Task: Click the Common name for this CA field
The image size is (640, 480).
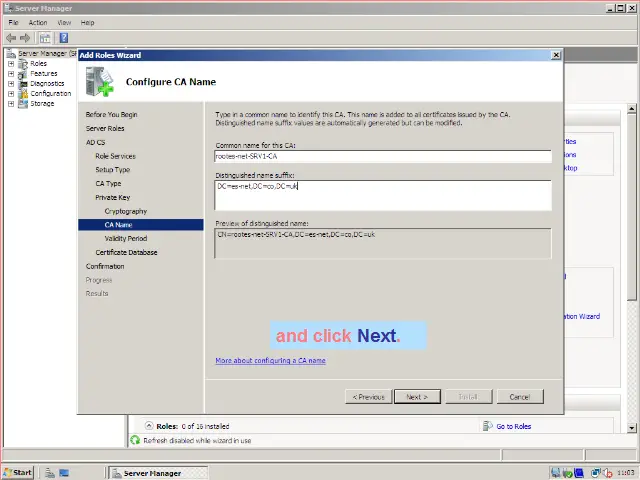Action: click(383, 156)
